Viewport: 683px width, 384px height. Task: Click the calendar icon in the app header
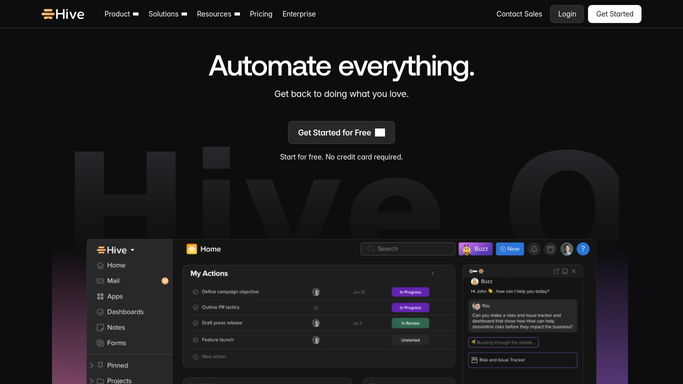[550, 249]
